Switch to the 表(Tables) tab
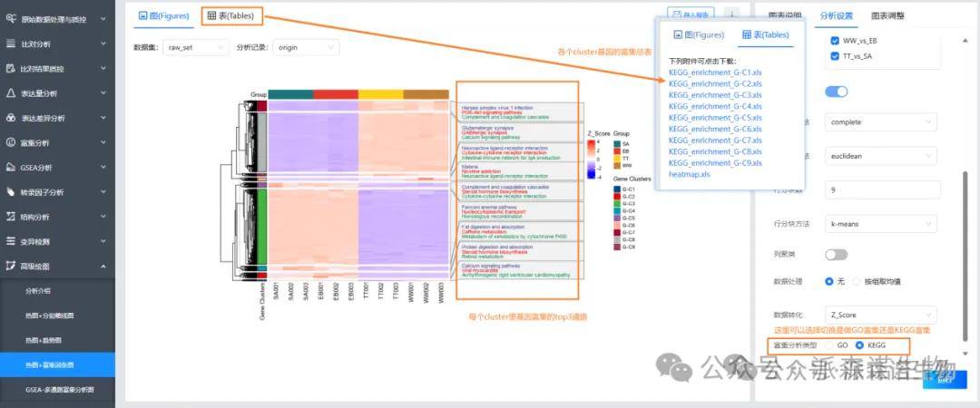Viewport: 980px width, 408px height. point(230,15)
